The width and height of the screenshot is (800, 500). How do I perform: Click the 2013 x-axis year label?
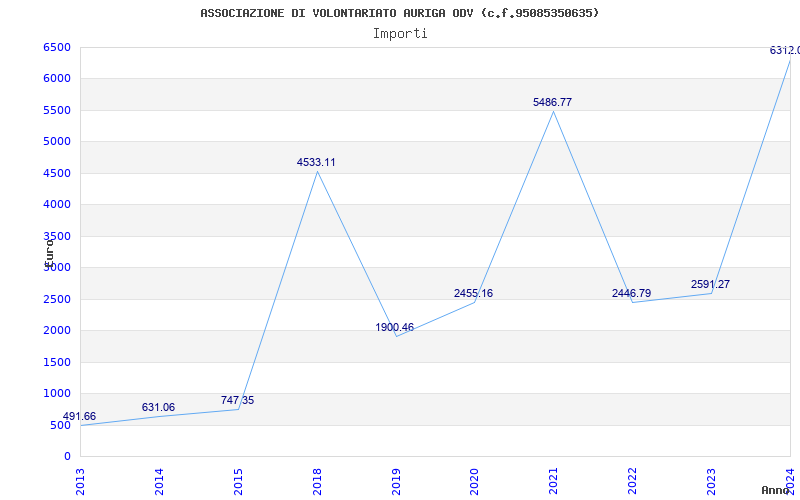point(80,482)
